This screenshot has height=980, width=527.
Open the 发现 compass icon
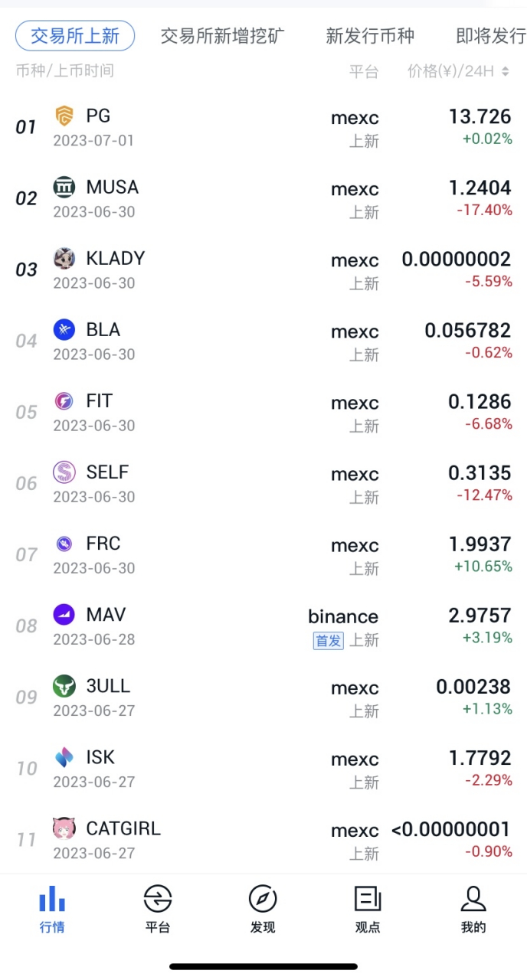pyautogui.click(x=263, y=899)
